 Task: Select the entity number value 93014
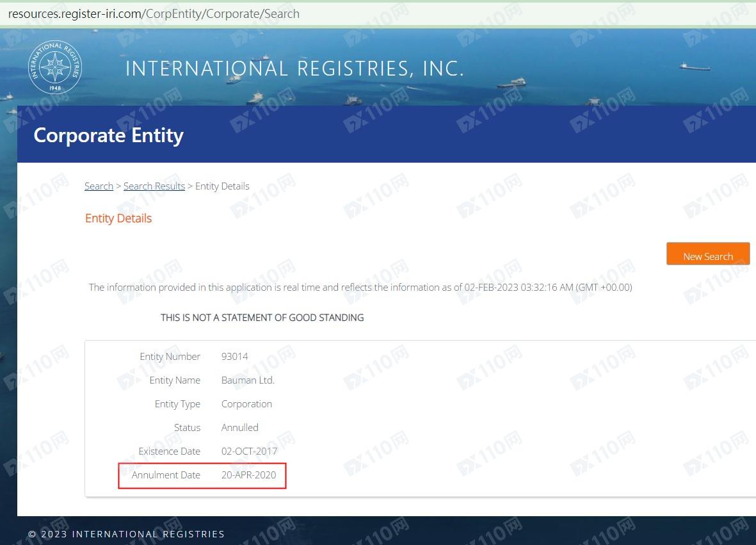point(235,357)
